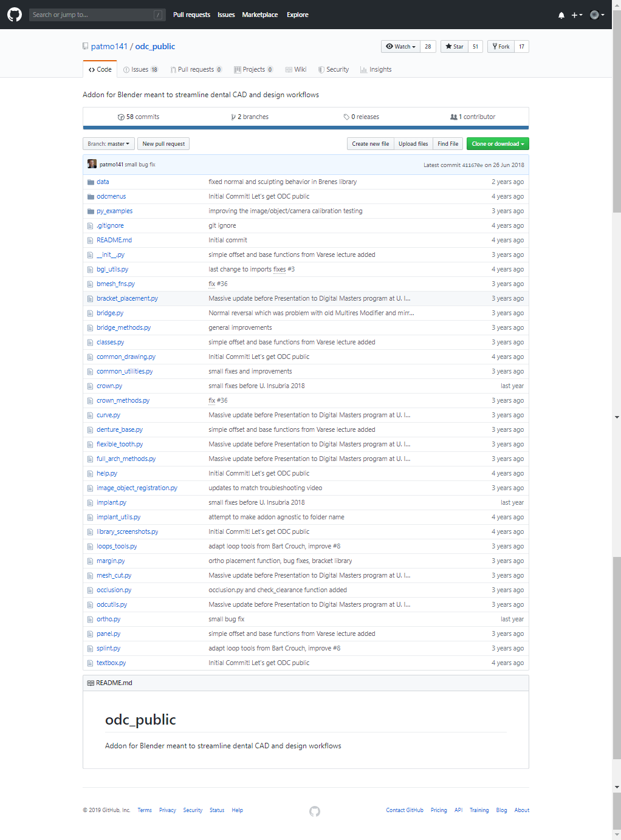Go to Explore in header
This screenshot has width=621, height=840.
click(297, 15)
